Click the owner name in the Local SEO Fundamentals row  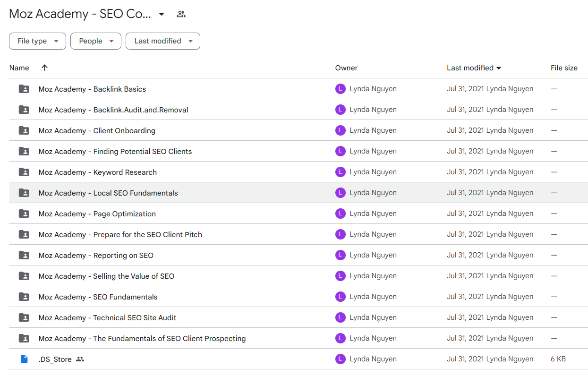pyautogui.click(x=373, y=193)
